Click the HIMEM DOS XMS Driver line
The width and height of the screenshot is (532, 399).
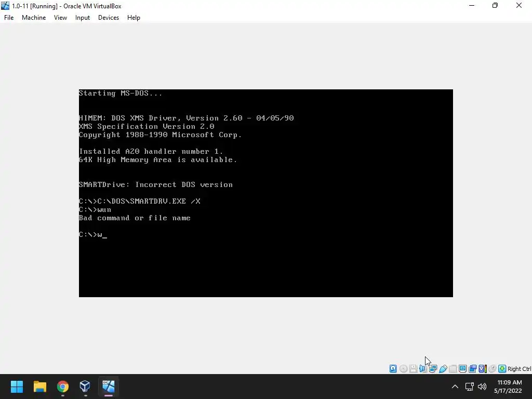pos(187,118)
